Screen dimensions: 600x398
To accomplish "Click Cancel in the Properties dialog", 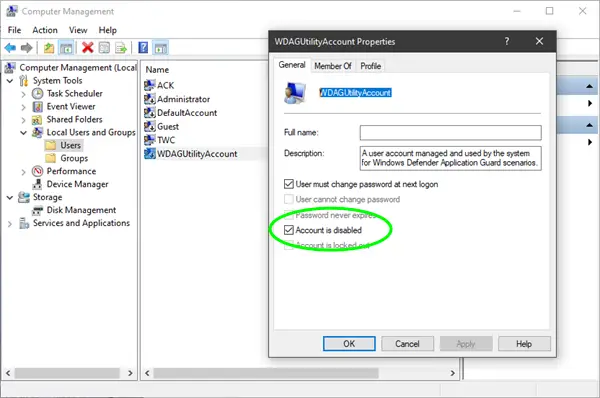I will (407, 344).
